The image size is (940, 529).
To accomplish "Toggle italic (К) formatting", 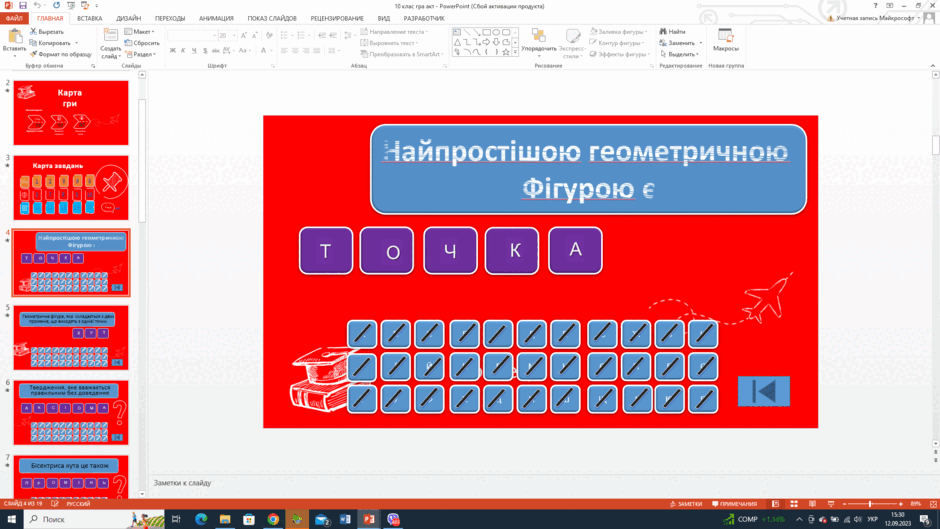I will pyautogui.click(x=183, y=50).
